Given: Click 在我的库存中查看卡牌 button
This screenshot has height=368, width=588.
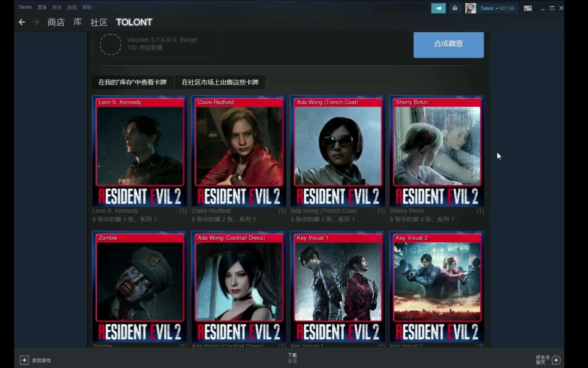Looking at the screenshot, I should tap(133, 82).
